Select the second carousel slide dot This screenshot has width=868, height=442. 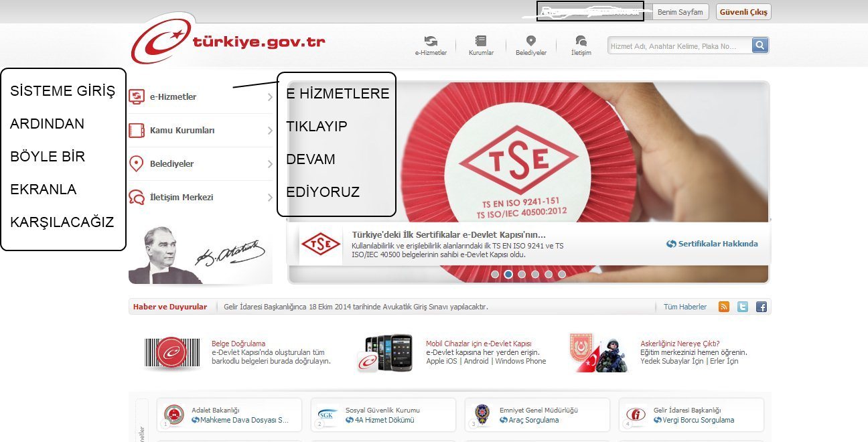[x=508, y=274]
